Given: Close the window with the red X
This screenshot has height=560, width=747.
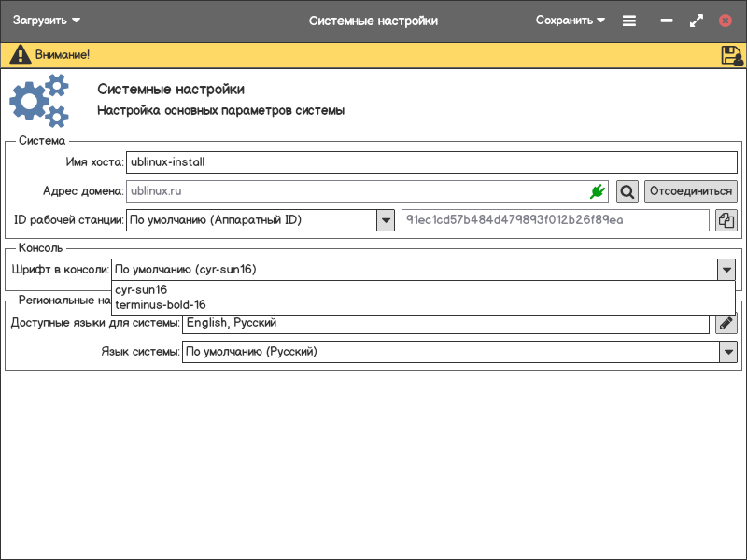Looking at the screenshot, I should click(726, 21).
